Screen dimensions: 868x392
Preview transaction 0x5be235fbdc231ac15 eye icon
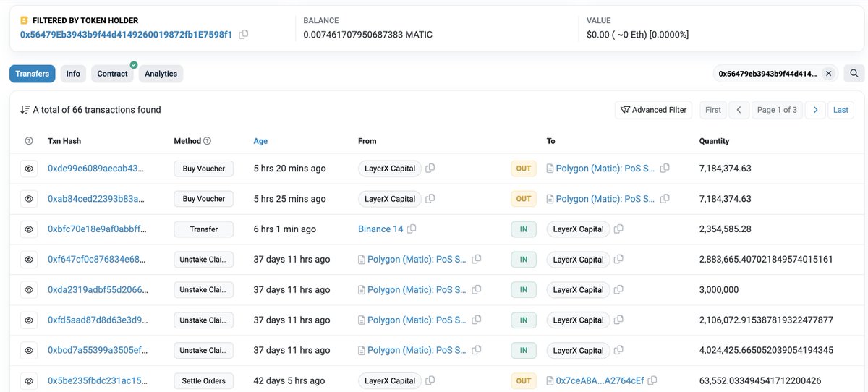[x=29, y=381]
